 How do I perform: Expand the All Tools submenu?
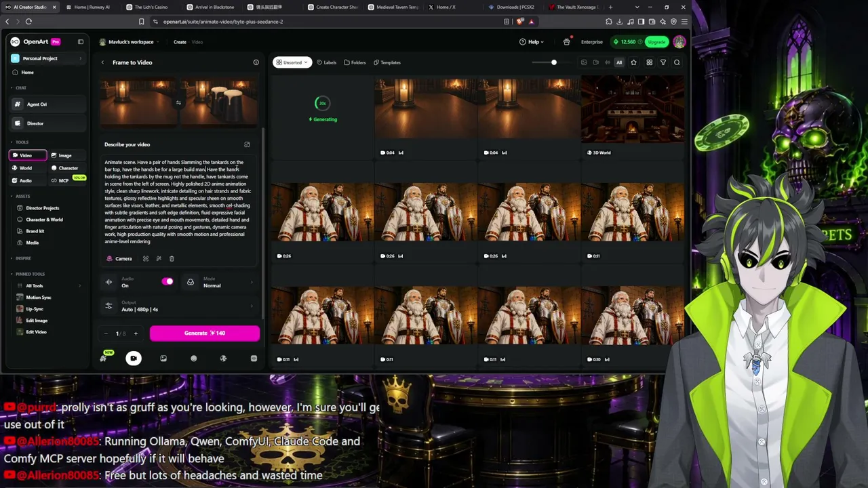(x=49, y=285)
